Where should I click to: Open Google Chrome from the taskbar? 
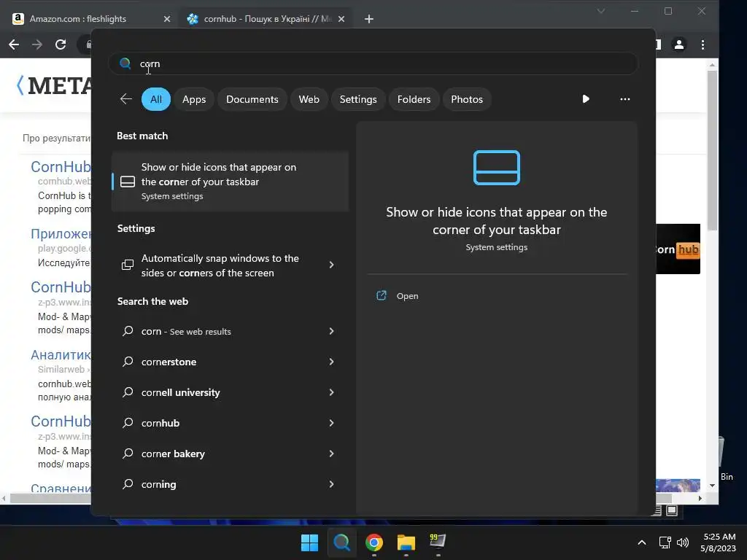click(x=374, y=542)
